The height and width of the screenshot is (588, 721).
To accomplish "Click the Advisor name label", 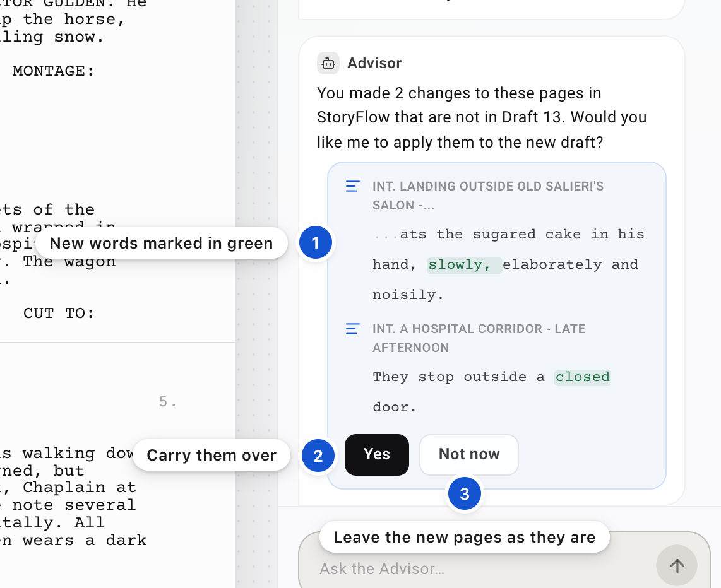I will click(374, 63).
